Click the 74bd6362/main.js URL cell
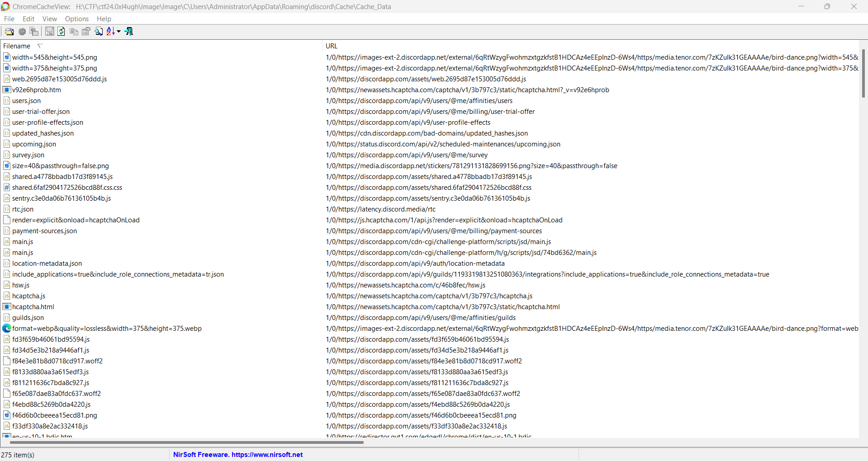This screenshot has height=461, width=868. [x=461, y=252]
